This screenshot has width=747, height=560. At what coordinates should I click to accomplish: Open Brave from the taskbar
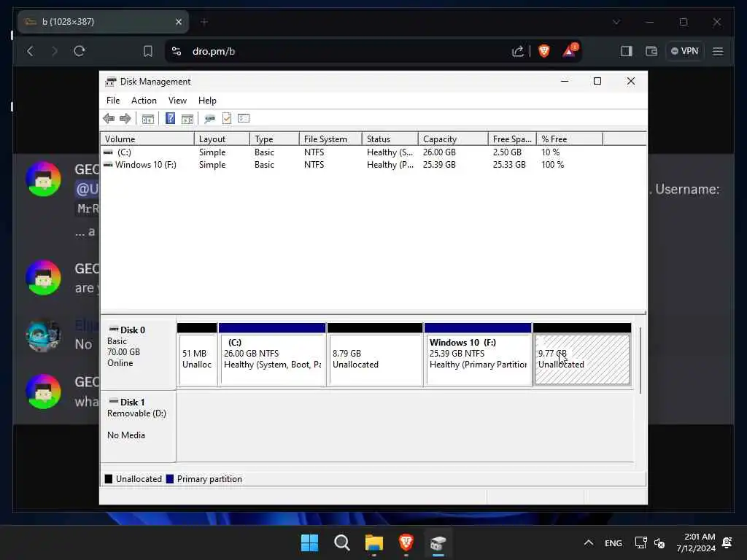click(x=406, y=542)
